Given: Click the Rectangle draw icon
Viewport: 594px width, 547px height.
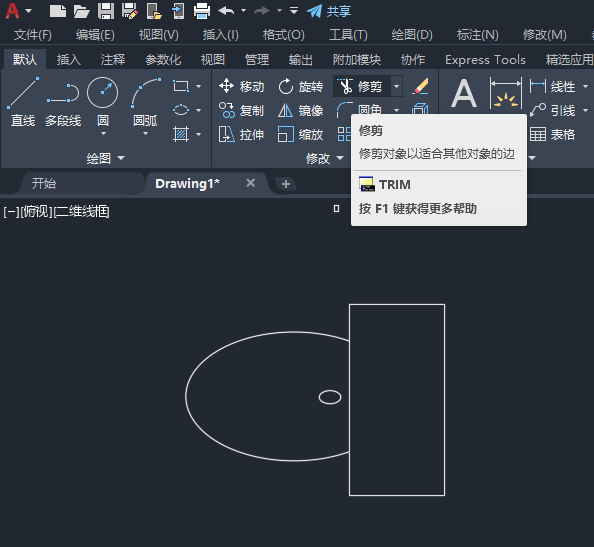Looking at the screenshot, I should (181, 86).
